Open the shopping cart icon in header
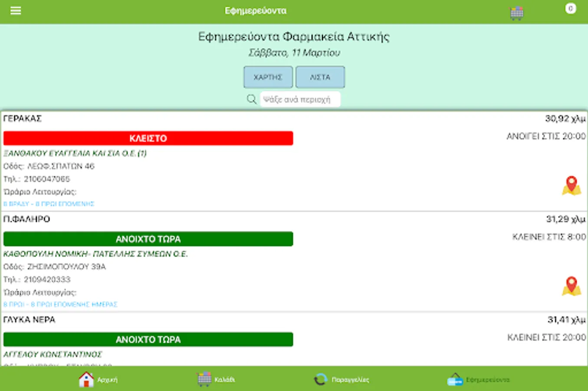This screenshot has height=391, width=588. [x=516, y=13]
